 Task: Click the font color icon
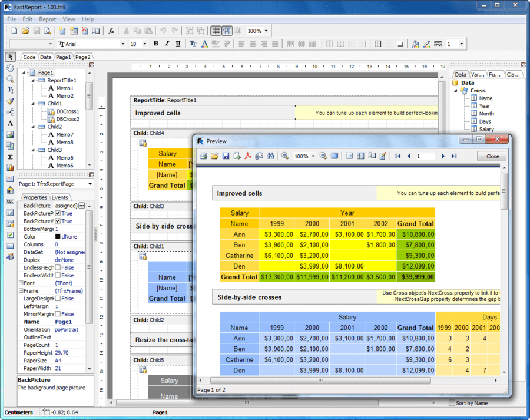(x=204, y=44)
